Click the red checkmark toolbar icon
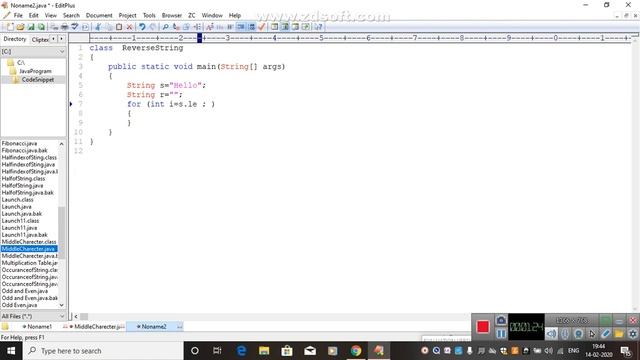Image resolution: width=640 pixels, height=360 pixels. point(262,27)
